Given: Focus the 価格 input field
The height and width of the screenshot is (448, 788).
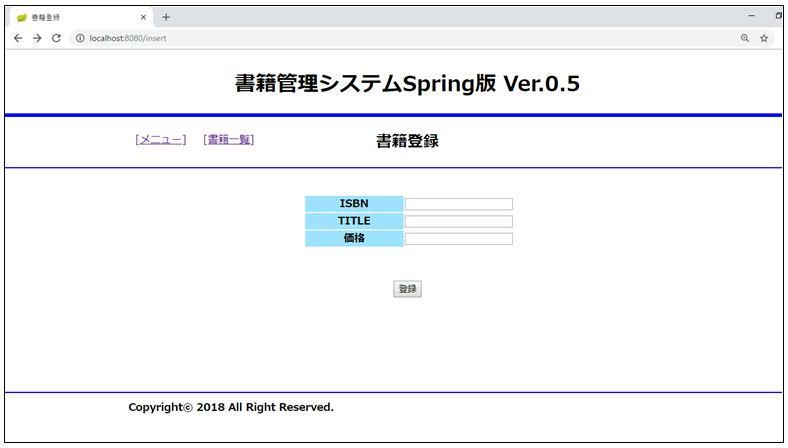Looking at the screenshot, I should click(458, 239).
